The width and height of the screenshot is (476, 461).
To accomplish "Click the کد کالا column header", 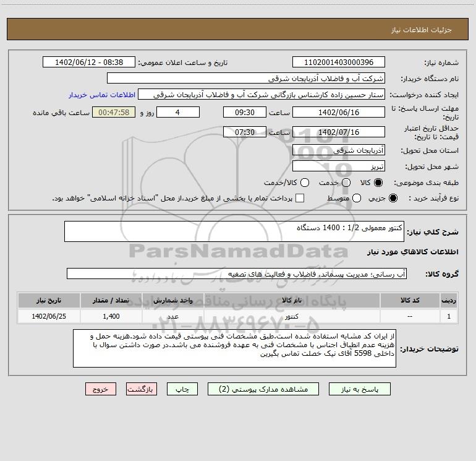I will (410, 300).
